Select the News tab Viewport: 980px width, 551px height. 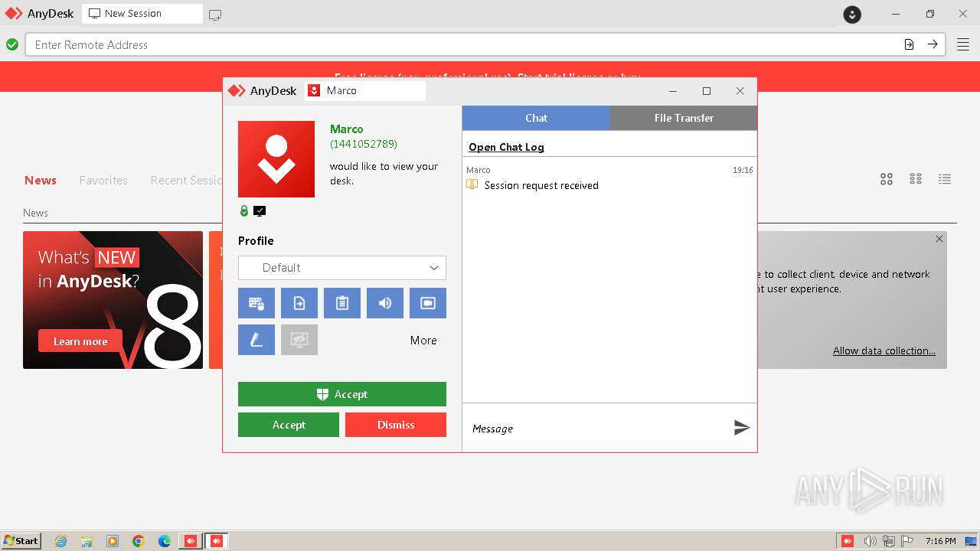tap(41, 181)
